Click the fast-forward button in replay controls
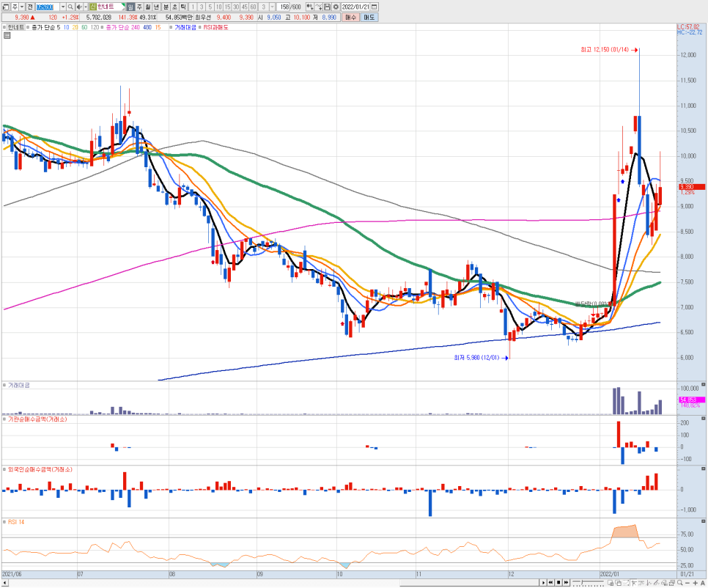Screen dimensions: 708x588 pyautogui.click(x=567, y=583)
